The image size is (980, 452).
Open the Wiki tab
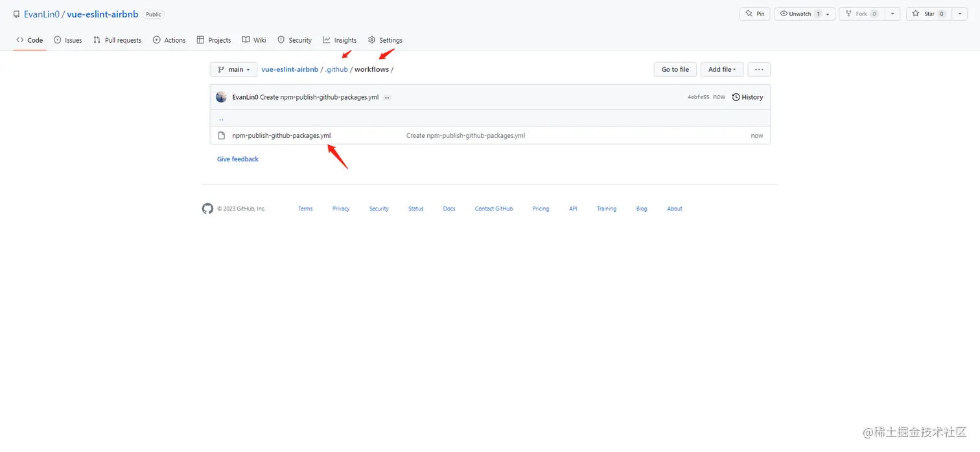click(254, 40)
